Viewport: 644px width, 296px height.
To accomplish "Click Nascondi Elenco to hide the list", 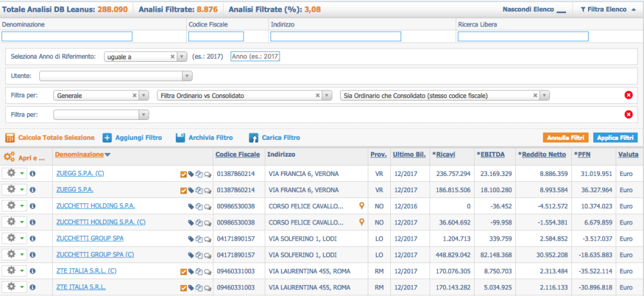I will 534,10.
